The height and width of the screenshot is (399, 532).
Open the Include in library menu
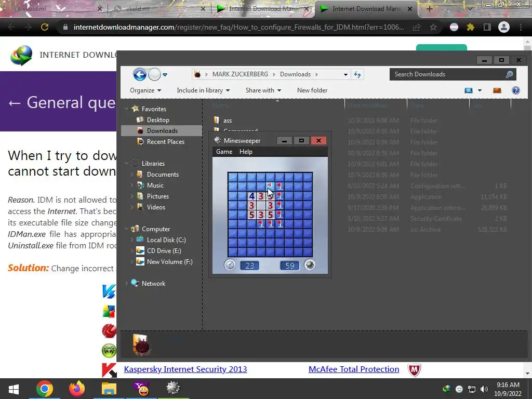(x=203, y=90)
